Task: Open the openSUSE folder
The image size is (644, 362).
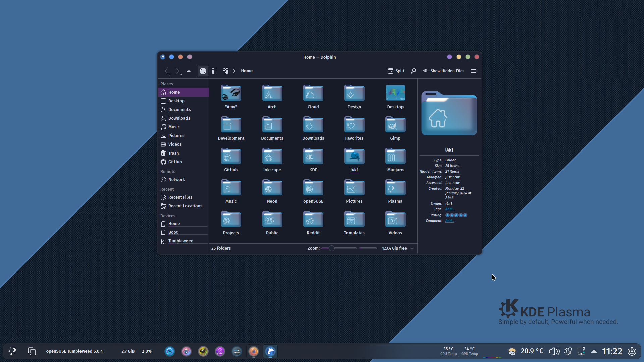Action: coord(313,191)
